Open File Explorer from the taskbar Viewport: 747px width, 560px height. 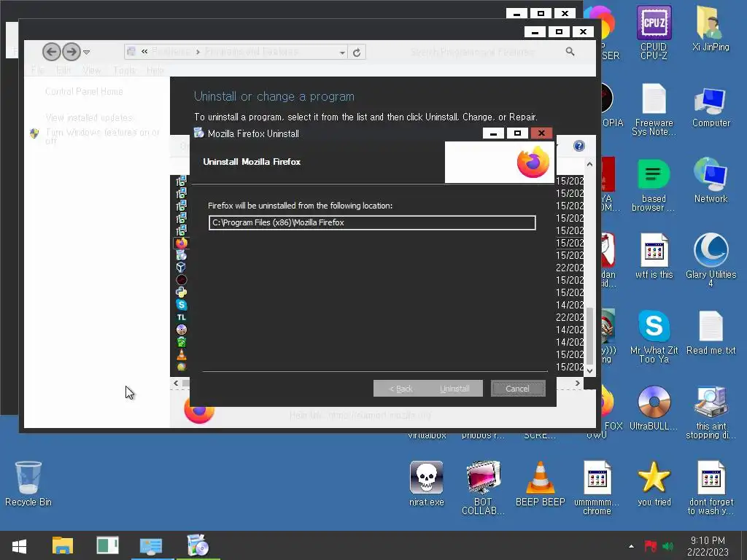(63, 545)
